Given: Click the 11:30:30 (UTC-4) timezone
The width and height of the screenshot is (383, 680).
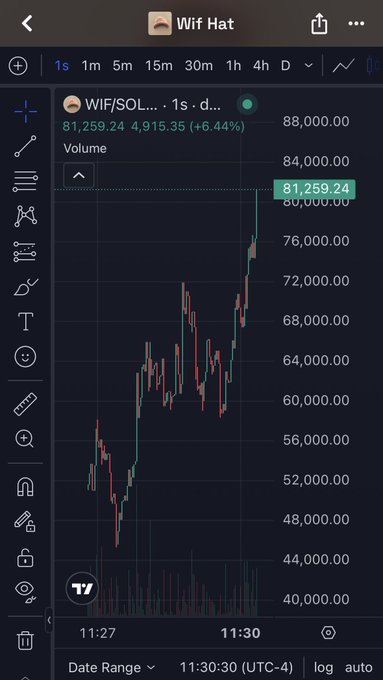Looking at the screenshot, I should 236,667.
